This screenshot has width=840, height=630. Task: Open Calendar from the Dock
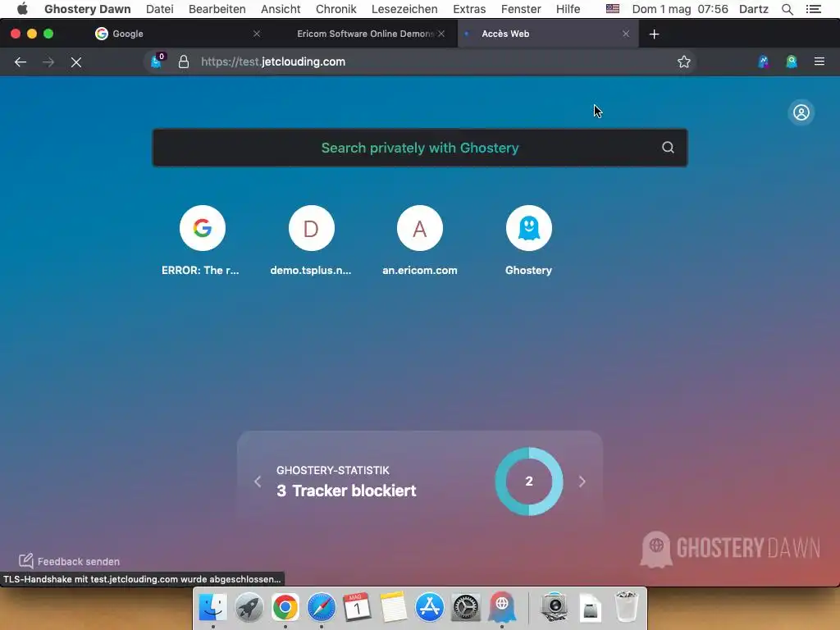(x=358, y=607)
